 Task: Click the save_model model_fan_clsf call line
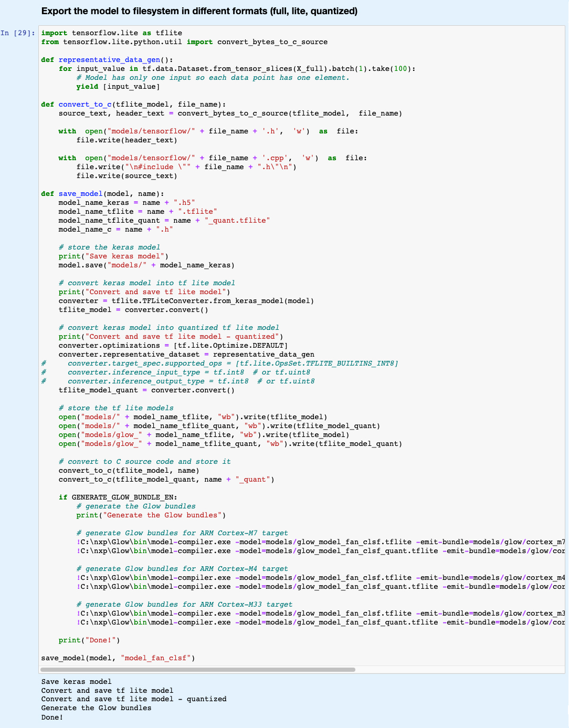[118, 658]
